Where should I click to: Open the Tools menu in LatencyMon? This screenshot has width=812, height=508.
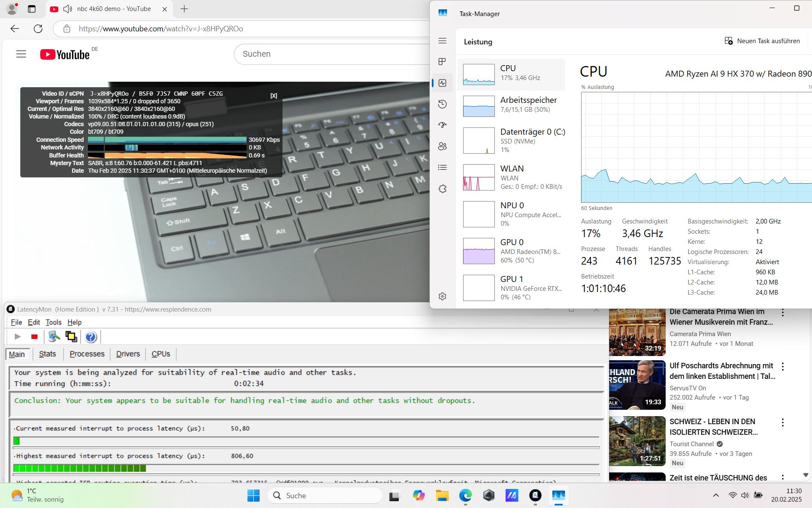click(53, 322)
